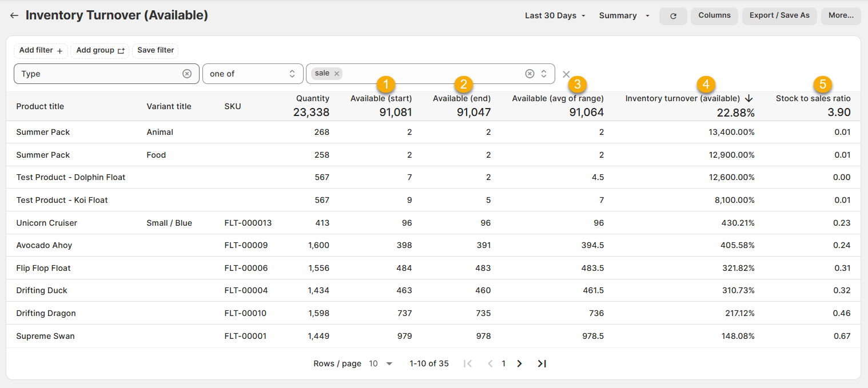Clear the Type filter field with its X icon
Screen dimensions: 868x388
187,74
